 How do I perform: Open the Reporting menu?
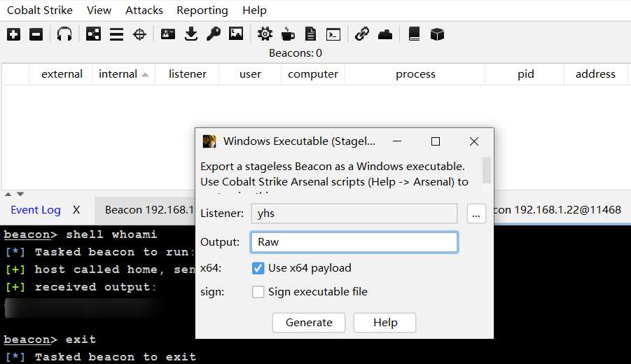coord(202,10)
